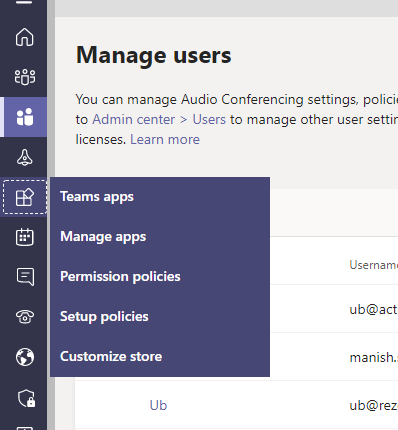Open the Teams devices bell icon
The image size is (398, 430).
[25, 157]
